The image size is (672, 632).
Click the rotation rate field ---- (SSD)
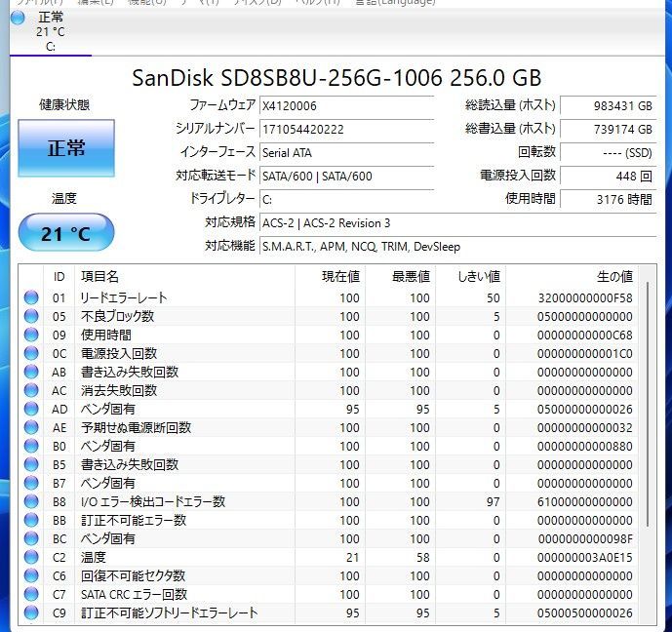pyautogui.click(x=609, y=152)
